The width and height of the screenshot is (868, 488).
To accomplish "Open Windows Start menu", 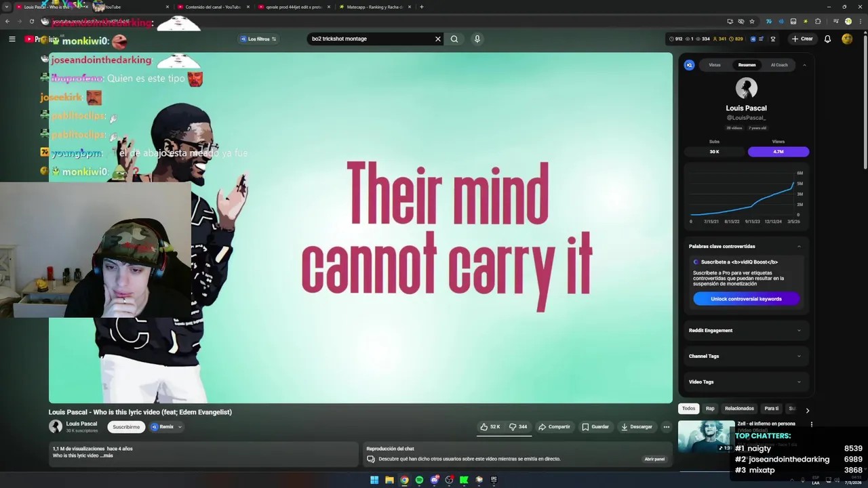I will (x=374, y=480).
